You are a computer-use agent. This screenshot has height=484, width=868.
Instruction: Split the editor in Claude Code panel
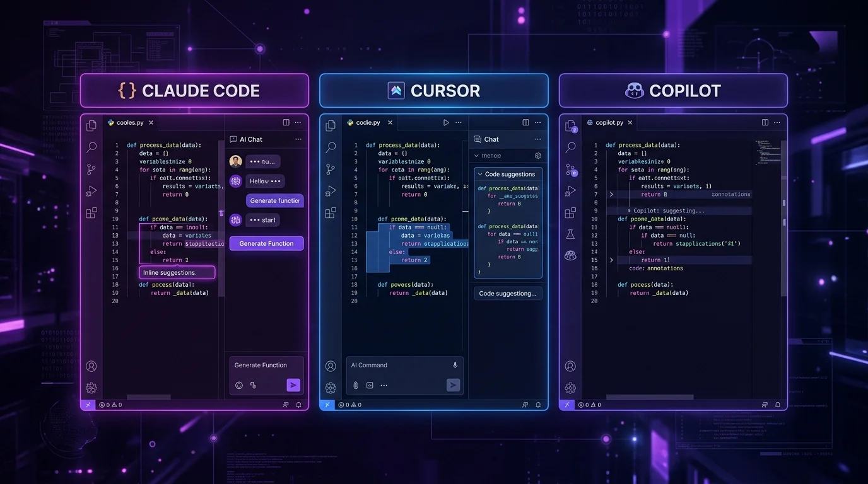pyautogui.click(x=286, y=122)
